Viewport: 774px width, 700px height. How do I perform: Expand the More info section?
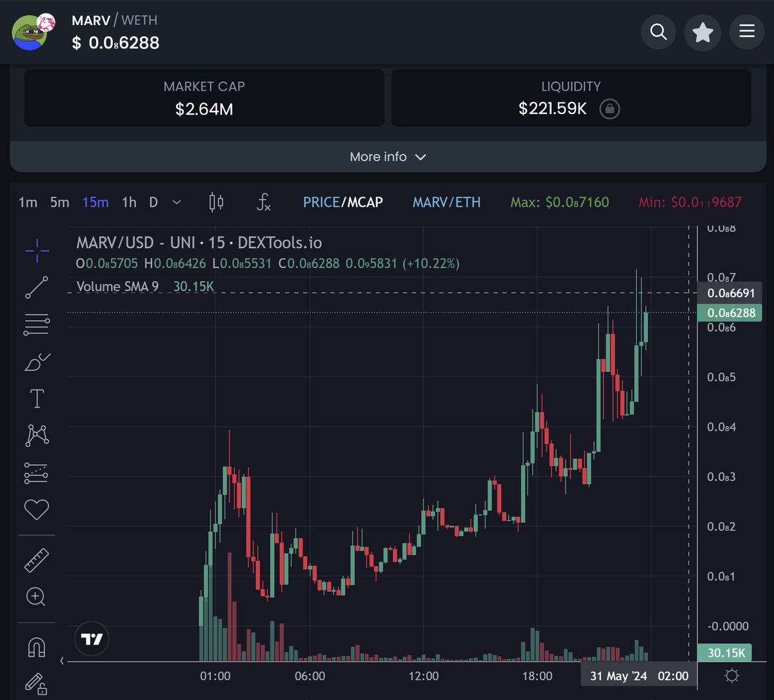point(387,157)
